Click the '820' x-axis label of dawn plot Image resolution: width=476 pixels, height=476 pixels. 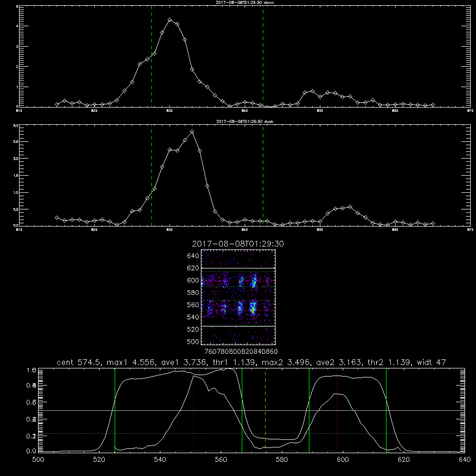94,111
